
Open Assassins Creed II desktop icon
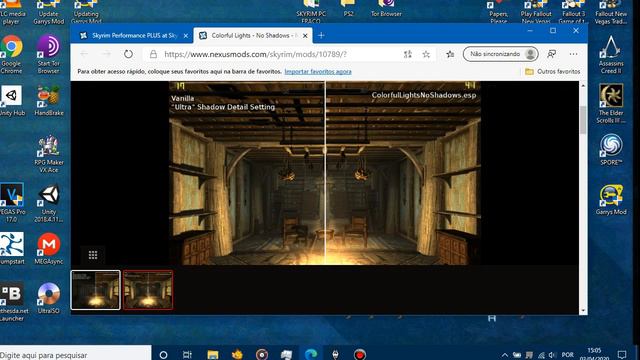pos(611,54)
